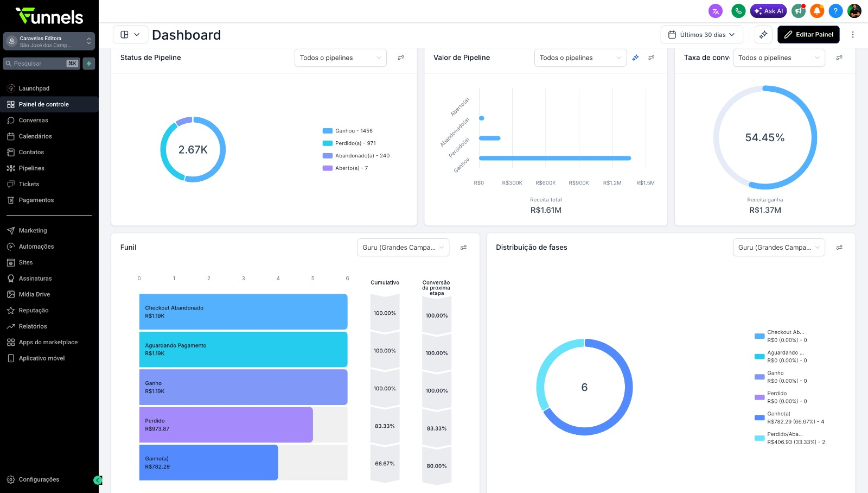Click the green lightning quick actions icon
Image resolution: width=868 pixels, height=493 pixels.
tap(89, 64)
